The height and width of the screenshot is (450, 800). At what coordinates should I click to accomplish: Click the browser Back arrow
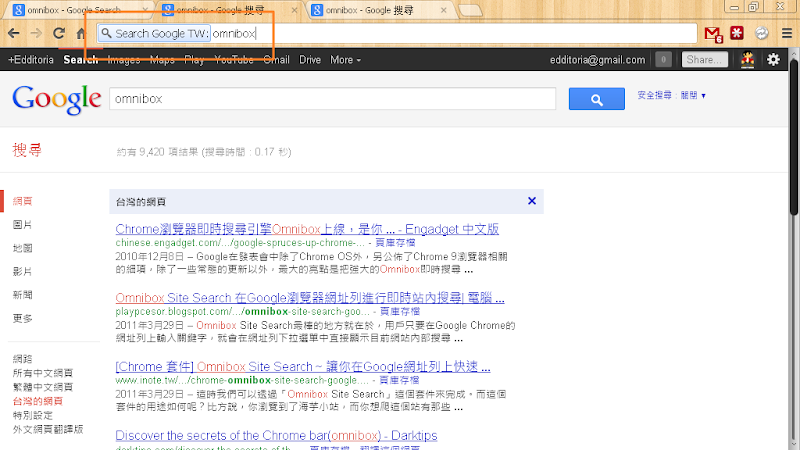pos(14,34)
